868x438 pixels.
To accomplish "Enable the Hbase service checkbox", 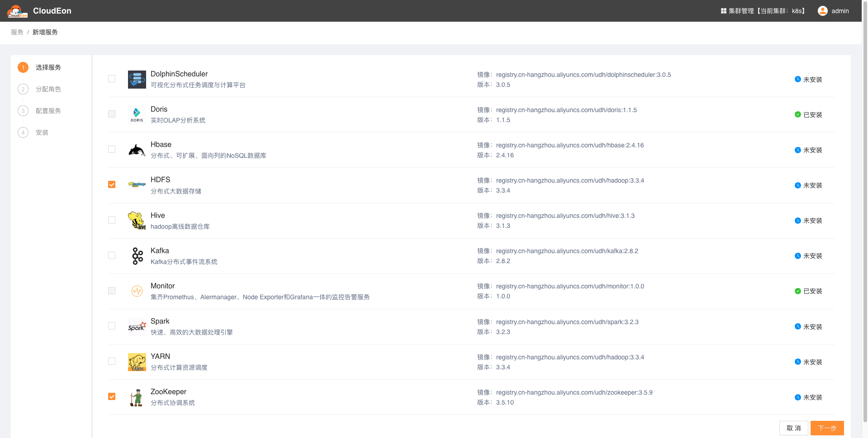I will point(112,149).
